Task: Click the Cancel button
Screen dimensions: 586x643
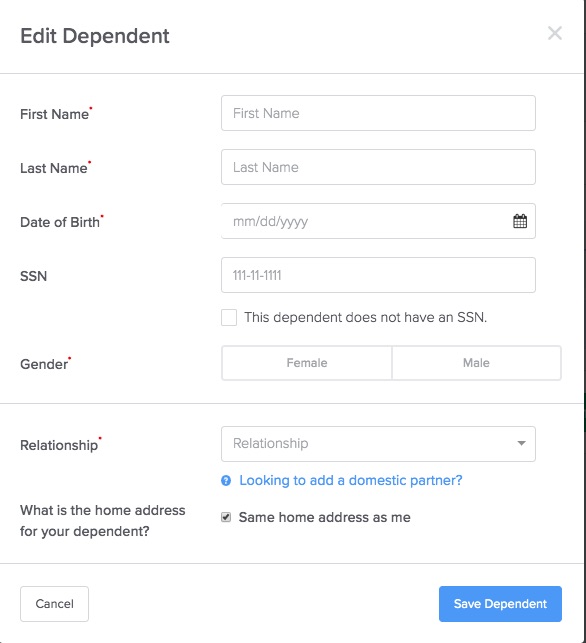Action: [x=55, y=604]
